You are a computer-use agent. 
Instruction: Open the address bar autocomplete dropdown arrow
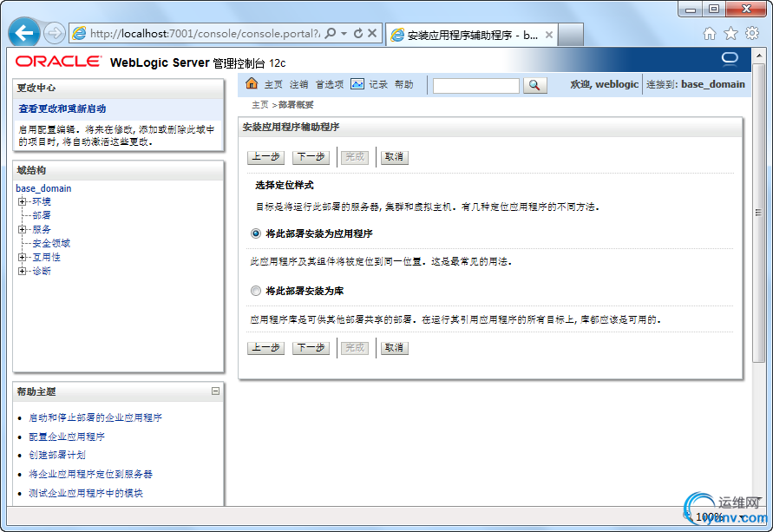coord(344,33)
